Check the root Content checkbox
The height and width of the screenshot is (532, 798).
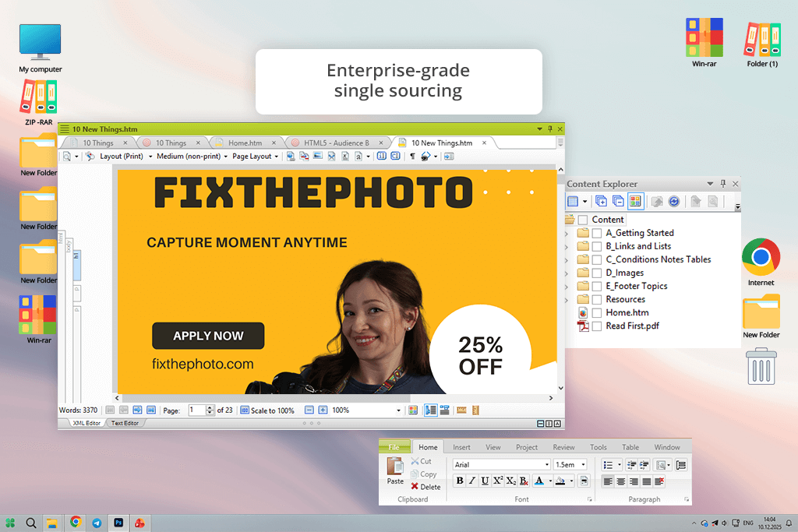tap(583, 220)
